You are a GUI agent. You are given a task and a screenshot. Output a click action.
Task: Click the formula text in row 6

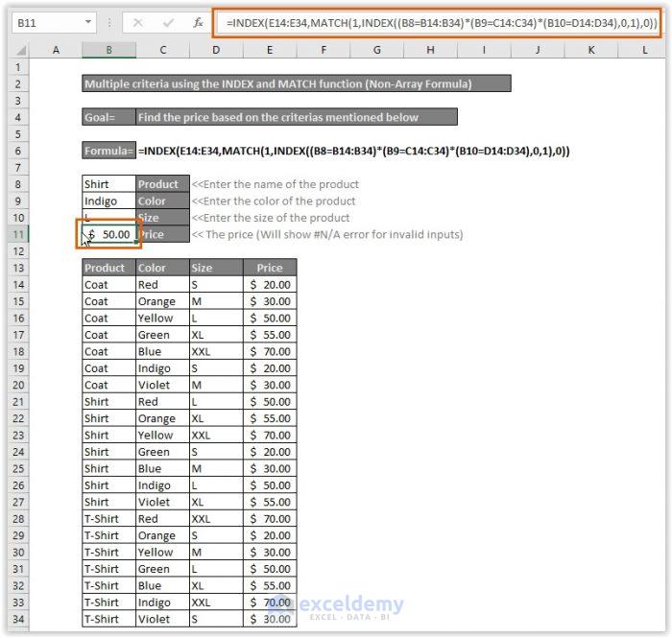click(x=354, y=151)
